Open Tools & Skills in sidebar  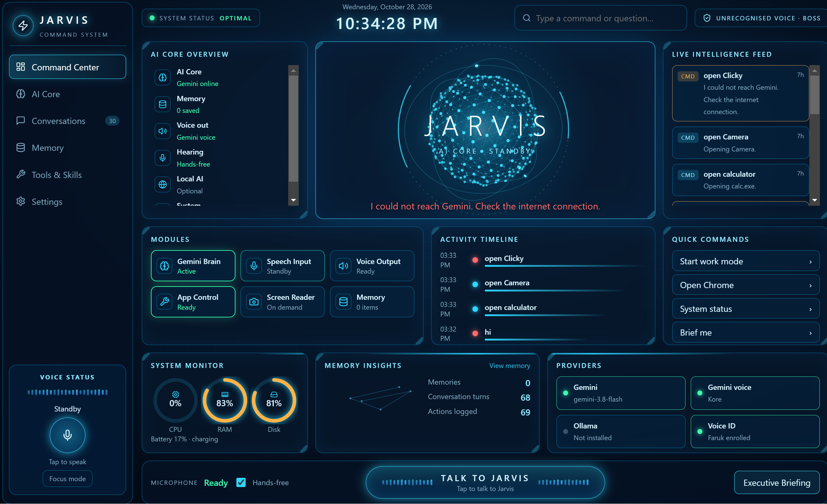68,175
